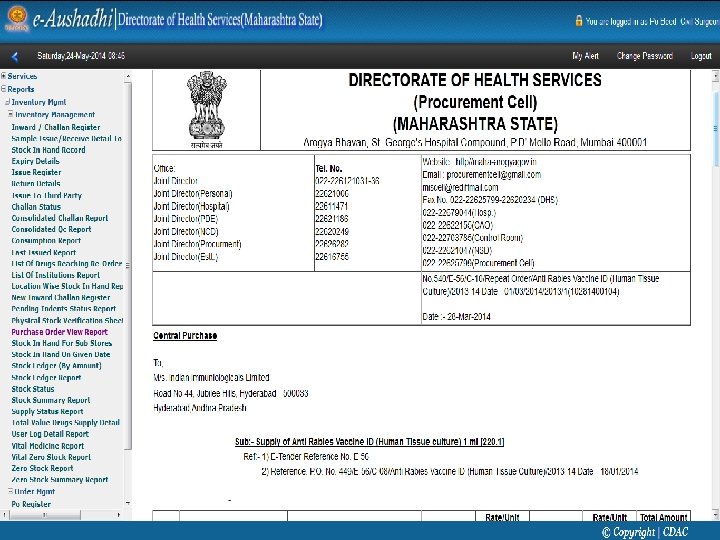Open Pending Indents Status Report
The height and width of the screenshot is (540, 720).
click(63, 309)
